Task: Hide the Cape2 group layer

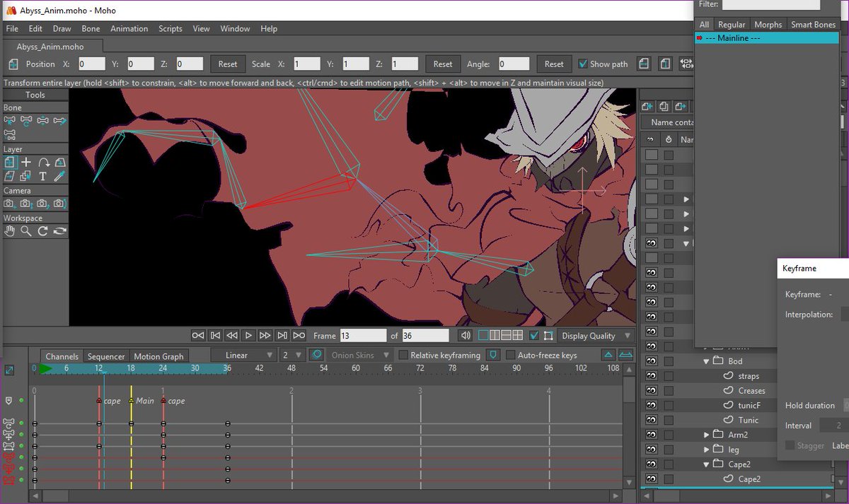Action: point(652,464)
